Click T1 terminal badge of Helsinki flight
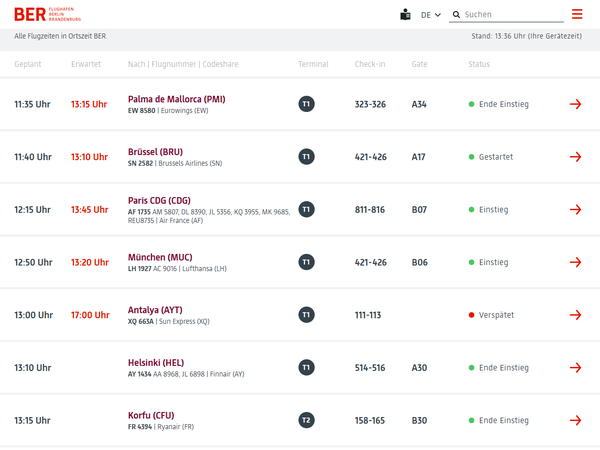The image size is (600, 450). (307, 368)
